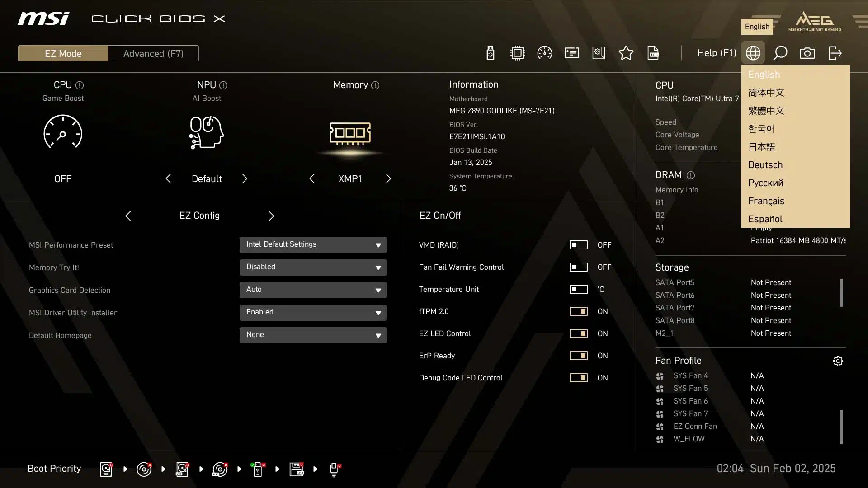The height and width of the screenshot is (488, 868).
Task: Toggle the ErP Ready switch
Action: (578, 356)
